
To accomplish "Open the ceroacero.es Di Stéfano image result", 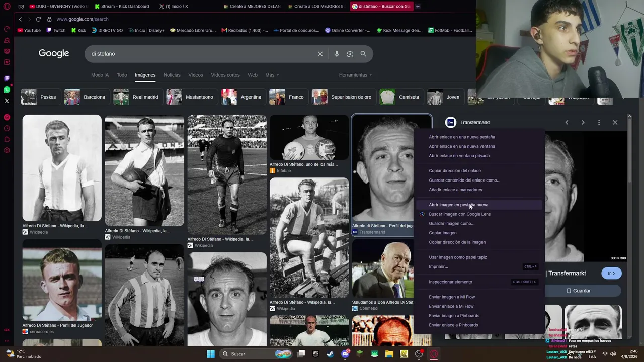I will click(62, 284).
